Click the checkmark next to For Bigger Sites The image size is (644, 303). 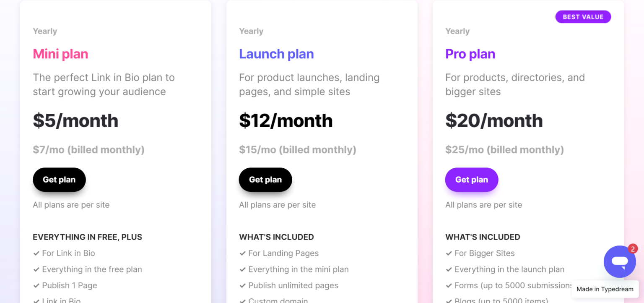coord(448,253)
